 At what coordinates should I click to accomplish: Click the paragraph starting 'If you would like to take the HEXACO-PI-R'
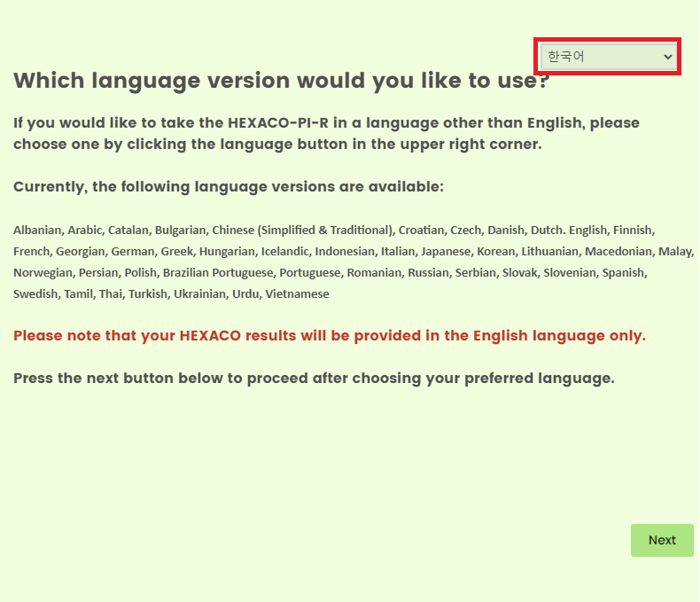tap(326, 134)
